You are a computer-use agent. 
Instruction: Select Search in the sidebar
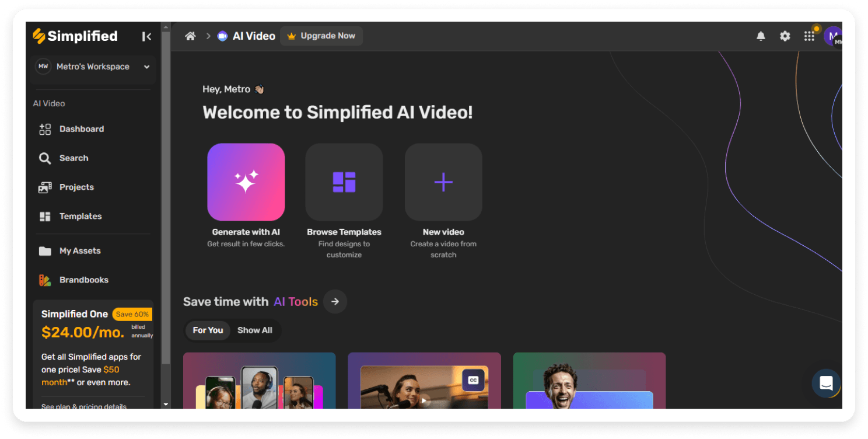73,158
